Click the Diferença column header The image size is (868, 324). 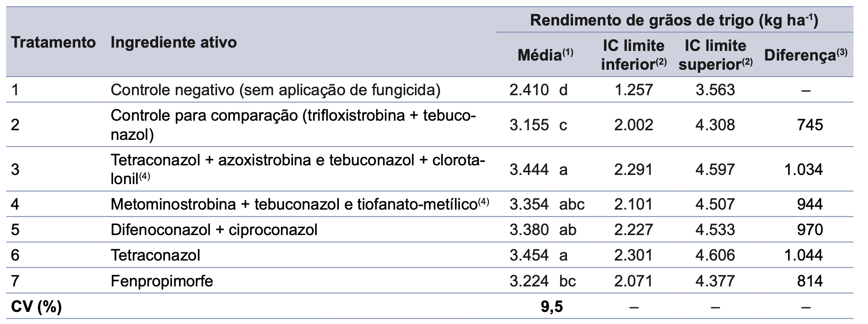(x=805, y=55)
